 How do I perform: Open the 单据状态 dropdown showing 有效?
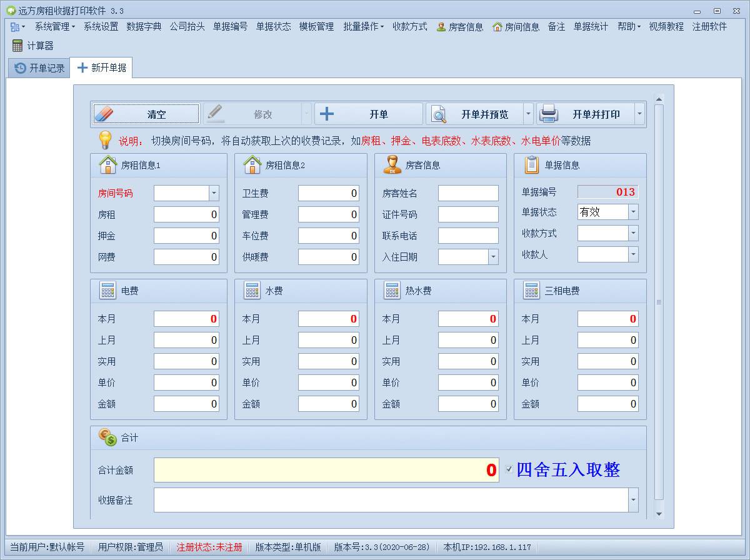[x=632, y=212]
